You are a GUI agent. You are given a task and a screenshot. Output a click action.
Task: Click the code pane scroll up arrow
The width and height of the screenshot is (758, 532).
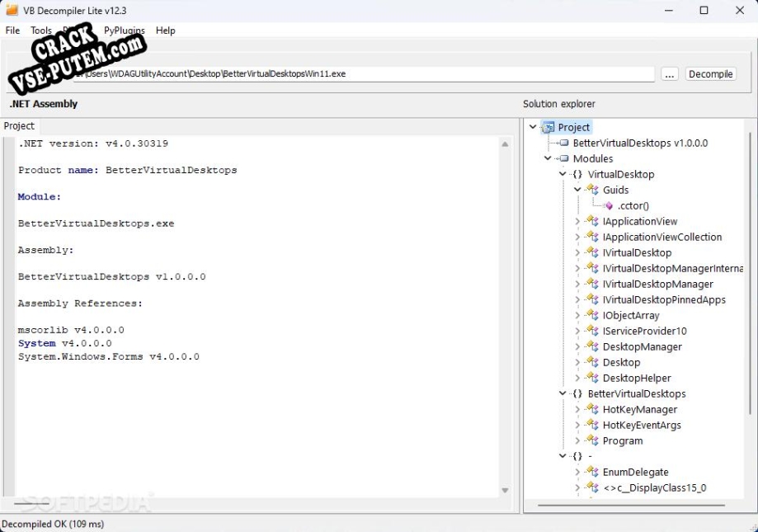tap(505, 144)
